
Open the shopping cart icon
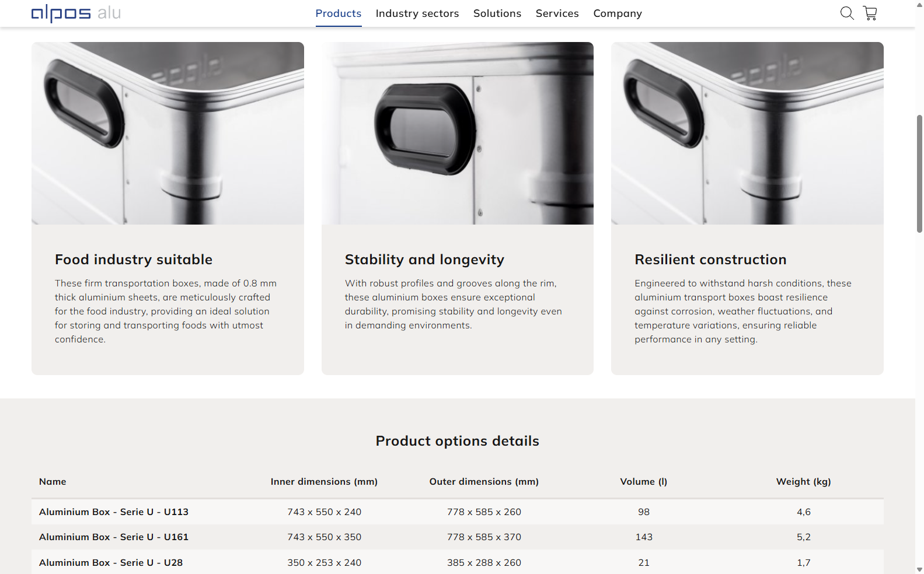tap(870, 13)
